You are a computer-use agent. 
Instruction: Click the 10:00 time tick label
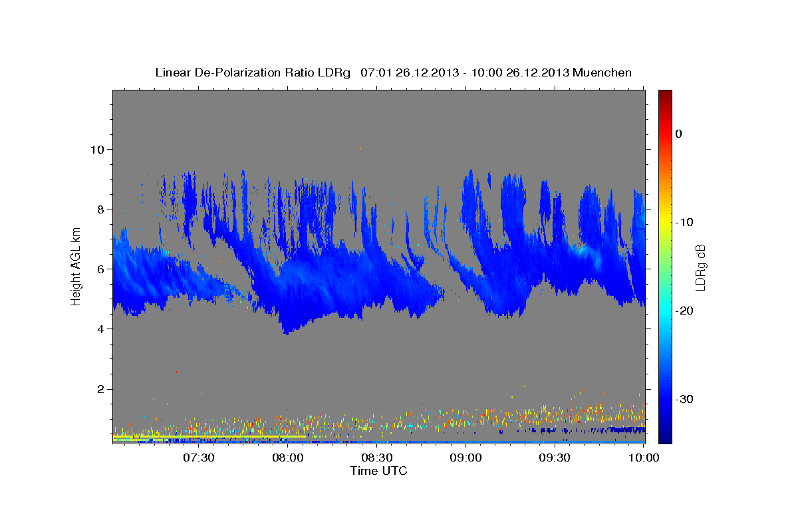coord(644,458)
